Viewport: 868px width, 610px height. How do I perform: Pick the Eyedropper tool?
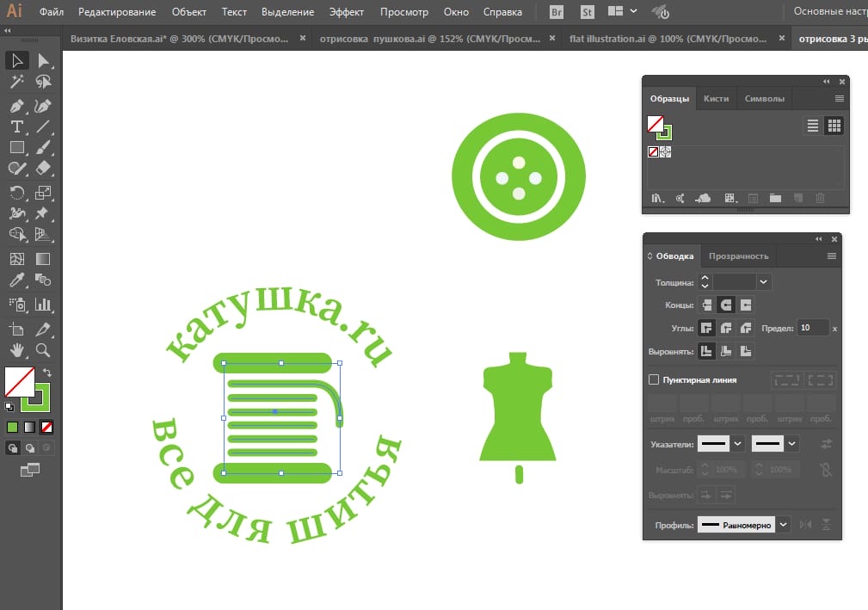click(16, 280)
